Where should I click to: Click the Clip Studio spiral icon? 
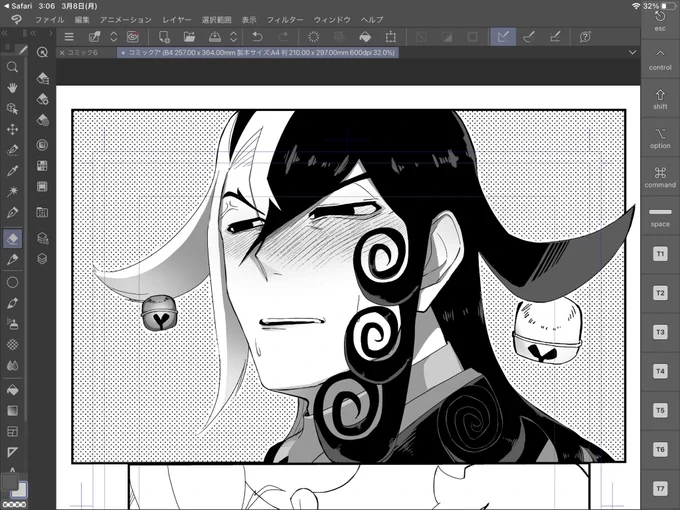click(132, 37)
